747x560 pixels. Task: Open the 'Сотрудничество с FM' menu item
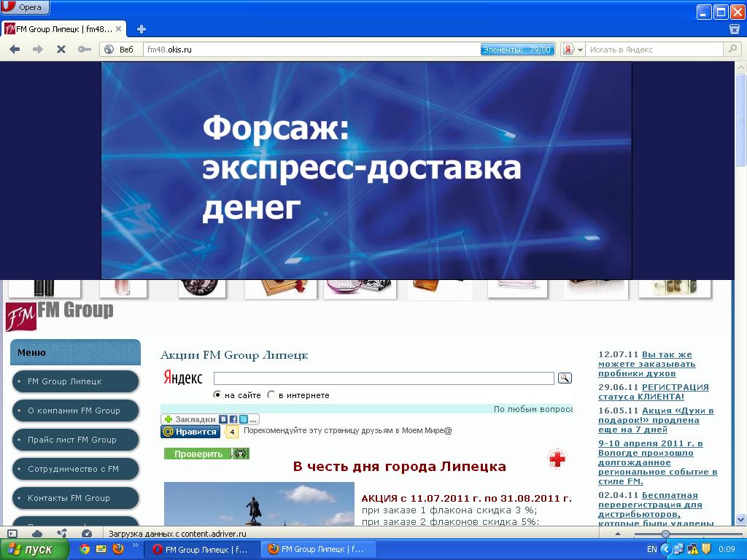pos(75,469)
